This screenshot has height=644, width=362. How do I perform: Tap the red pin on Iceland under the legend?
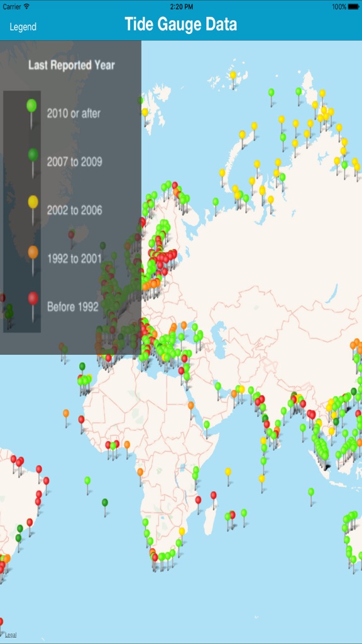click(x=71, y=234)
